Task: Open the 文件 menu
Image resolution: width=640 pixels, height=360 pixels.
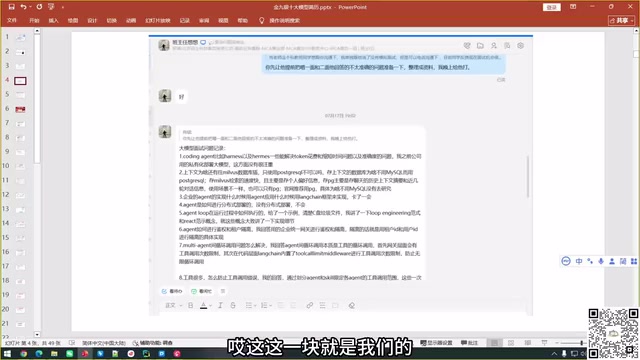Action: (12, 20)
